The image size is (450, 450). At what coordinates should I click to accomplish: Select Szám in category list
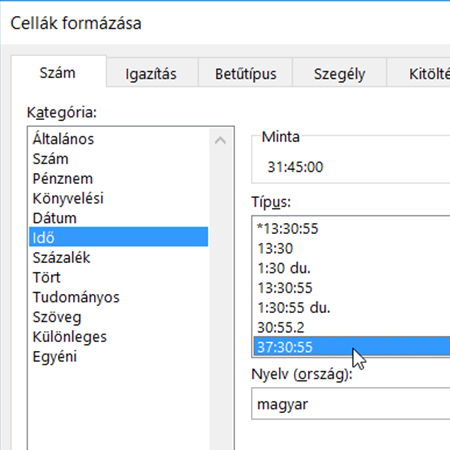[x=119, y=158]
